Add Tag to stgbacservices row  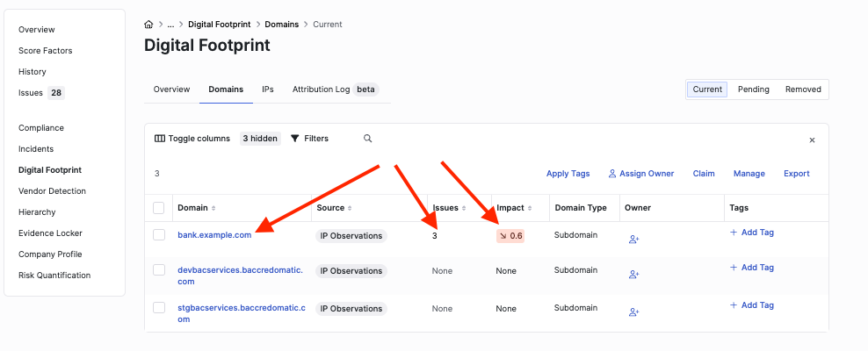coord(752,305)
